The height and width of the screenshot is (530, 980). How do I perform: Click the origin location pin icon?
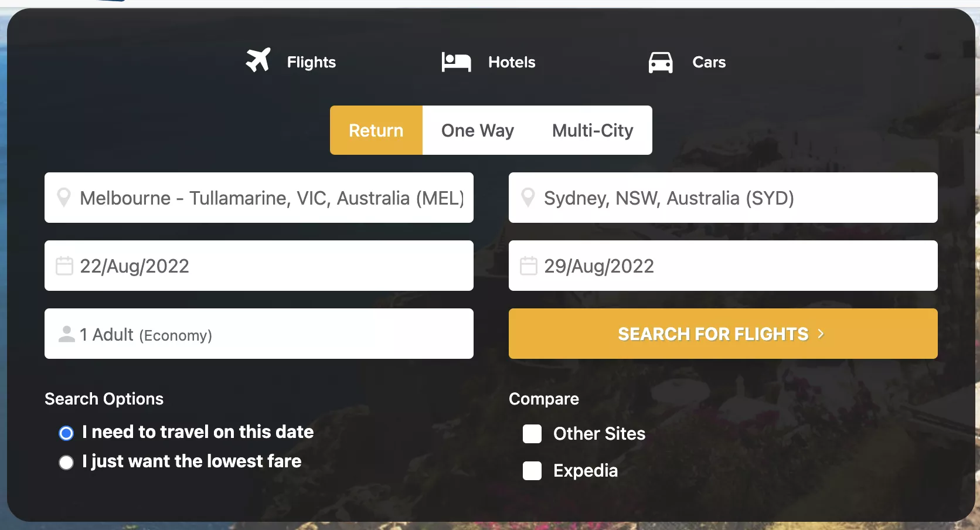(x=64, y=198)
